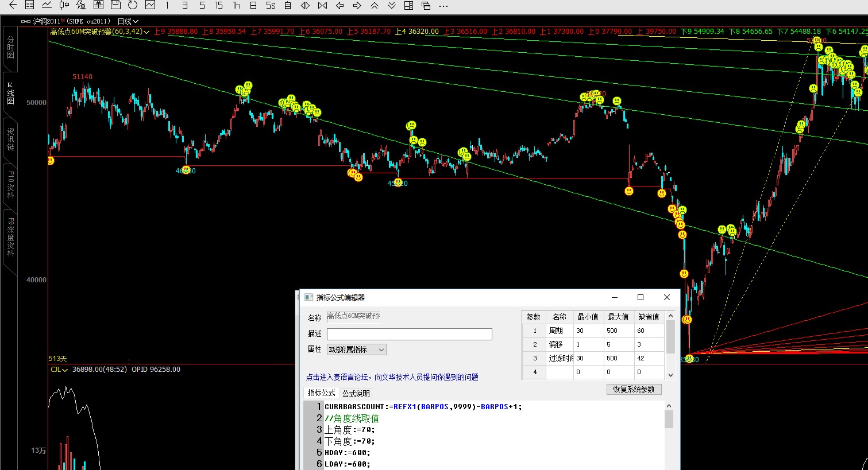Image resolution: width=868 pixels, height=470 pixels.
Task: Click the 恢复系统参数 button
Action: (634, 389)
